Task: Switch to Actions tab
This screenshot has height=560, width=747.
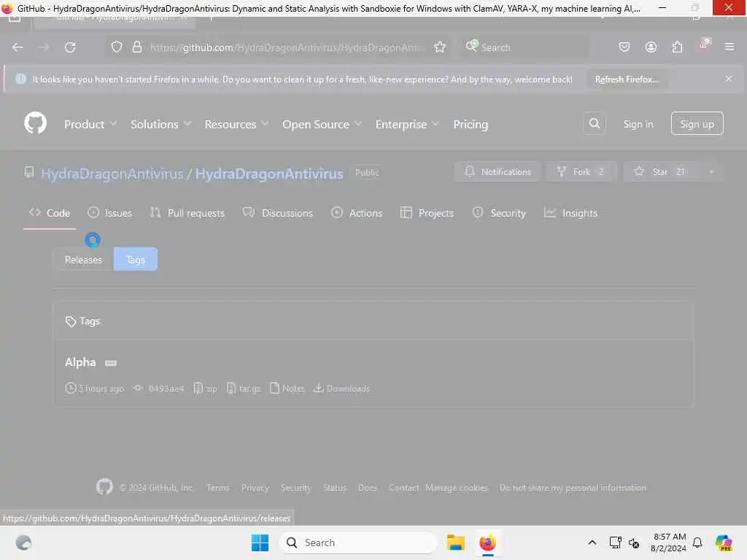Action: 356,213
